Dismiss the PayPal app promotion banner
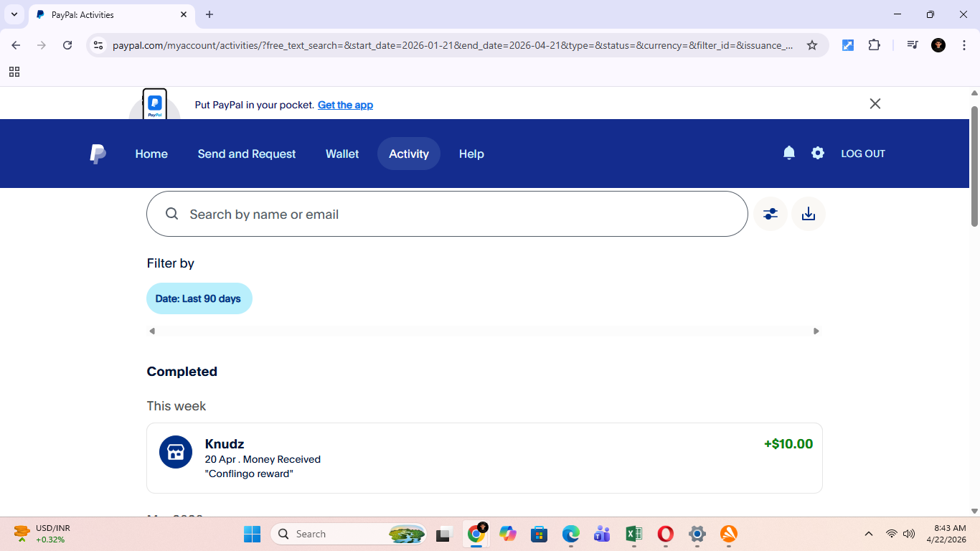980x551 pixels. point(875,103)
